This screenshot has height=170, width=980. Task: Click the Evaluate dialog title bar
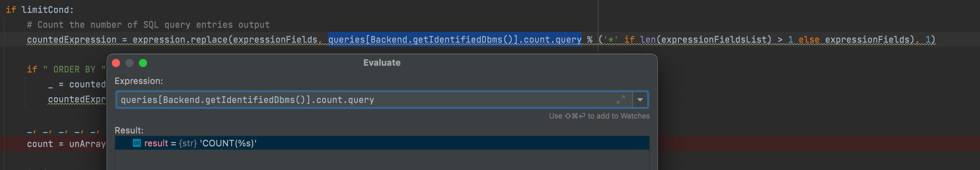click(382, 63)
